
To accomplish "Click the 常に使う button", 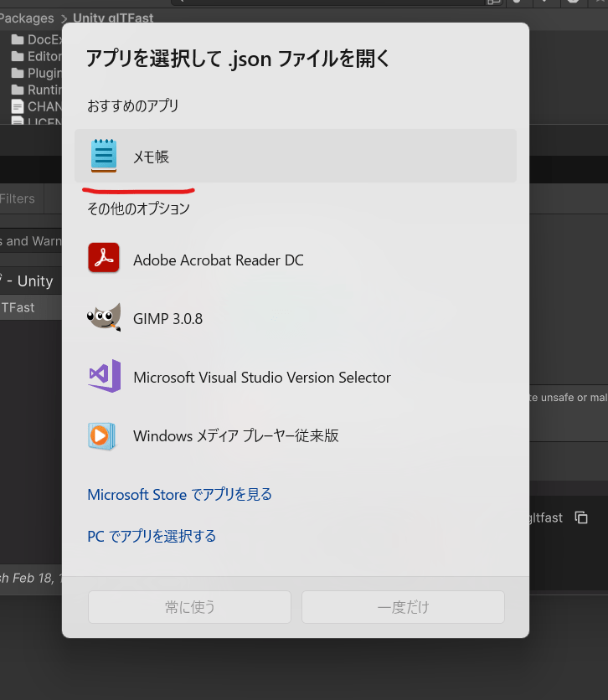I will click(190, 607).
